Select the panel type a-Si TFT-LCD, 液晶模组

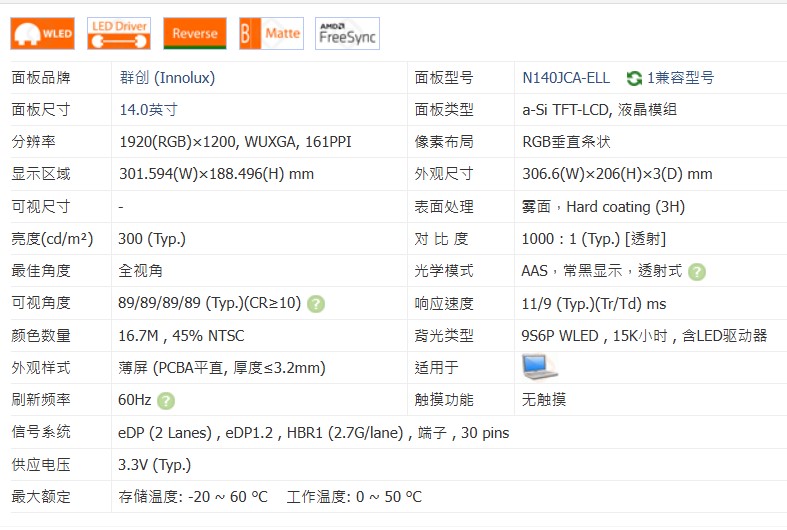pyautogui.click(x=599, y=109)
